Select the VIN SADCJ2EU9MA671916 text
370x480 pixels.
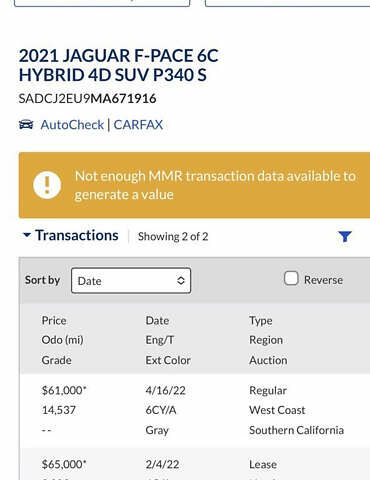coord(87,99)
